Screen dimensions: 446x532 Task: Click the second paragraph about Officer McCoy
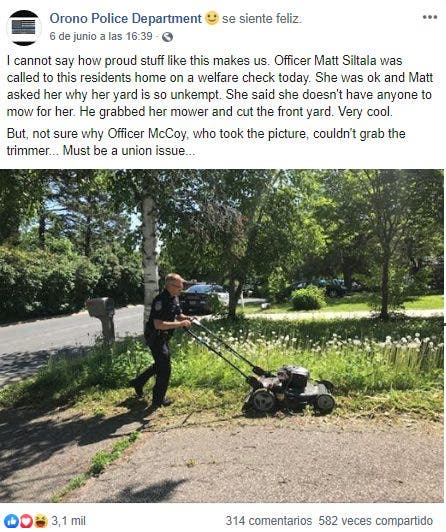click(x=206, y=142)
